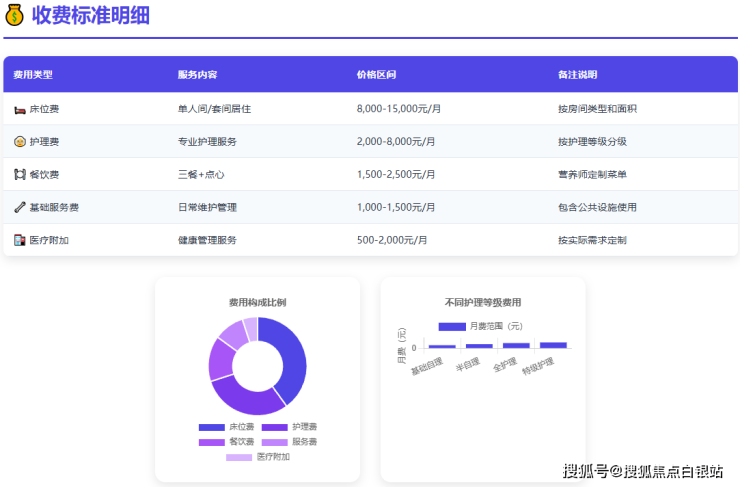Image resolution: width=740 pixels, height=487 pixels.
Task: Click the tool icon beside 基础服务费
Action: pyautogui.click(x=20, y=207)
